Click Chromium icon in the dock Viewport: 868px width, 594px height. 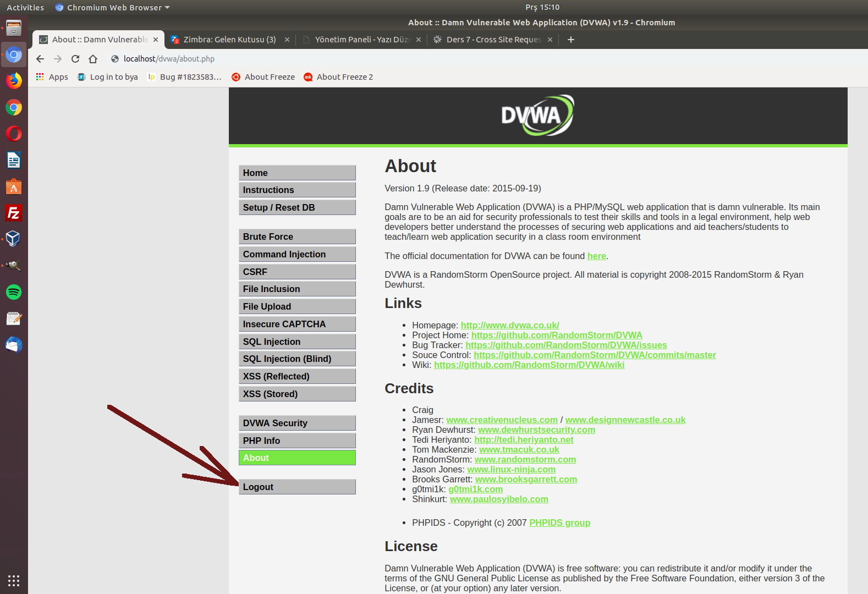14,54
